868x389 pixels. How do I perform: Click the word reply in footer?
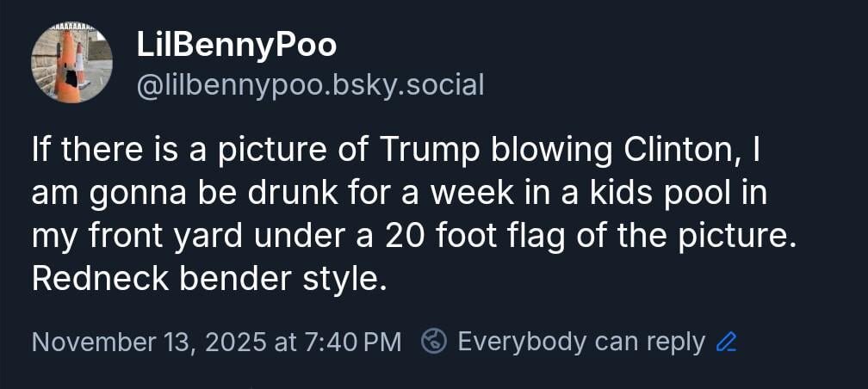point(674,343)
